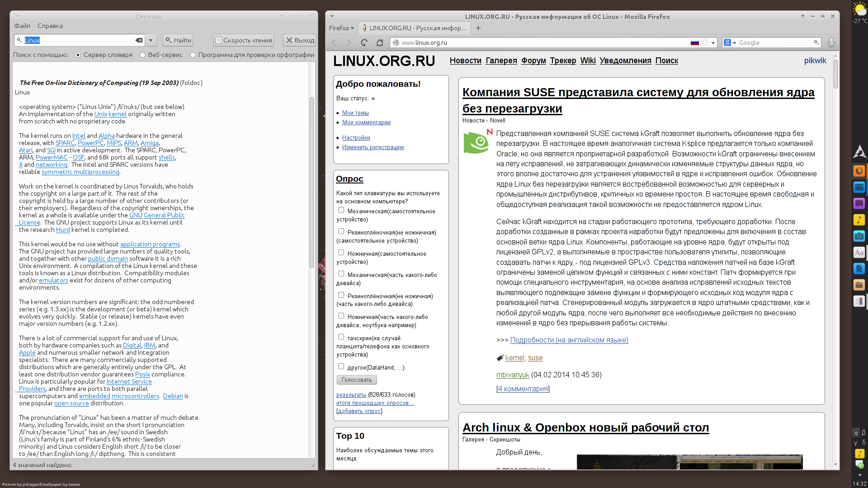Click the SUSE chameleon logo image
868x488 pixels.
pos(477,141)
